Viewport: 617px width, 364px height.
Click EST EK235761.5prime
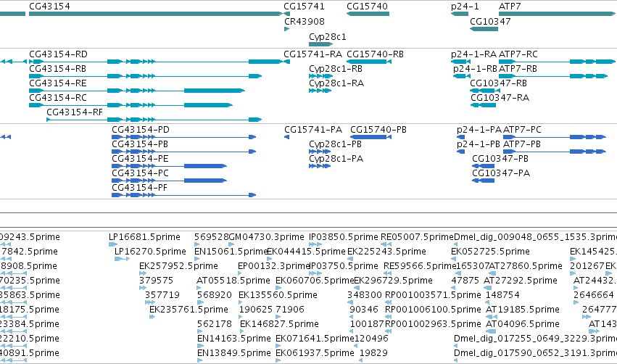click(x=189, y=310)
